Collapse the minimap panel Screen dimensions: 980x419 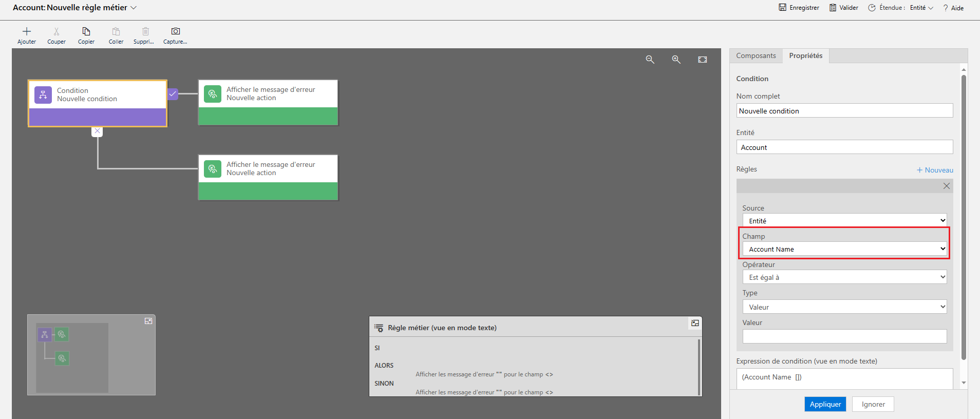pyautogui.click(x=148, y=321)
